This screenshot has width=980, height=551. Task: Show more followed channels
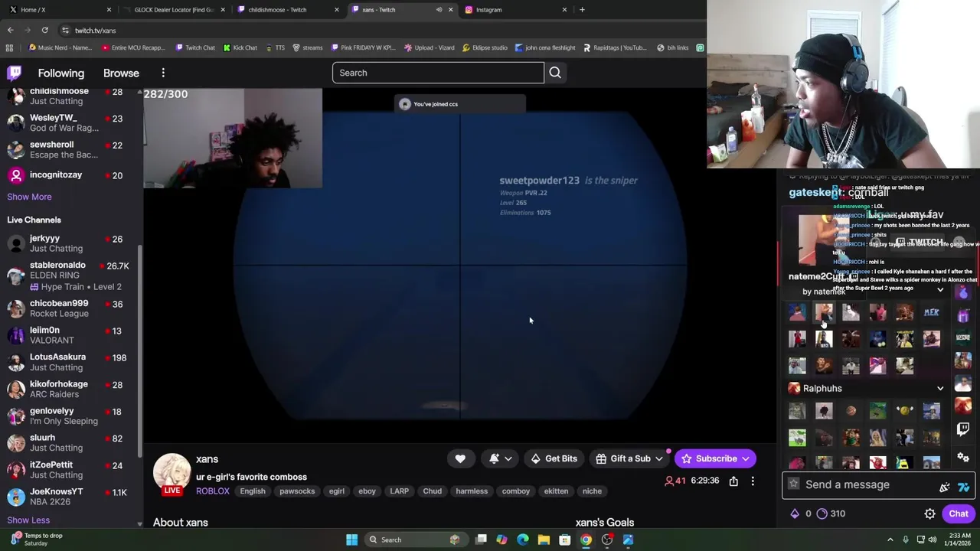point(29,197)
